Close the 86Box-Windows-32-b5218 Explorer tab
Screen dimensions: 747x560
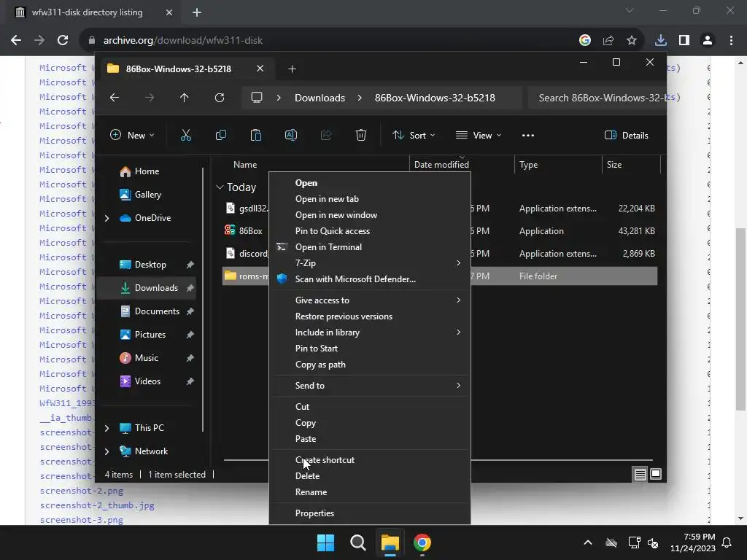click(x=260, y=69)
